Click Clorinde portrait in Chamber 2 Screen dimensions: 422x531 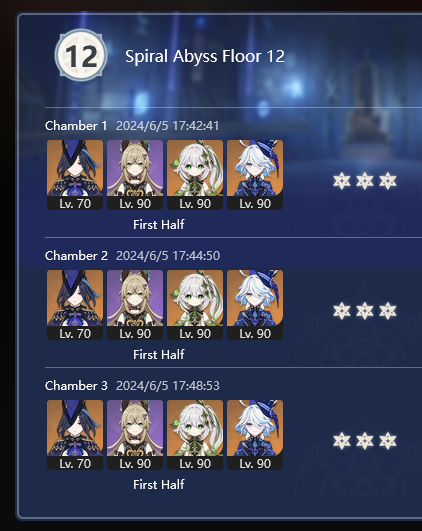[x=75, y=305]
